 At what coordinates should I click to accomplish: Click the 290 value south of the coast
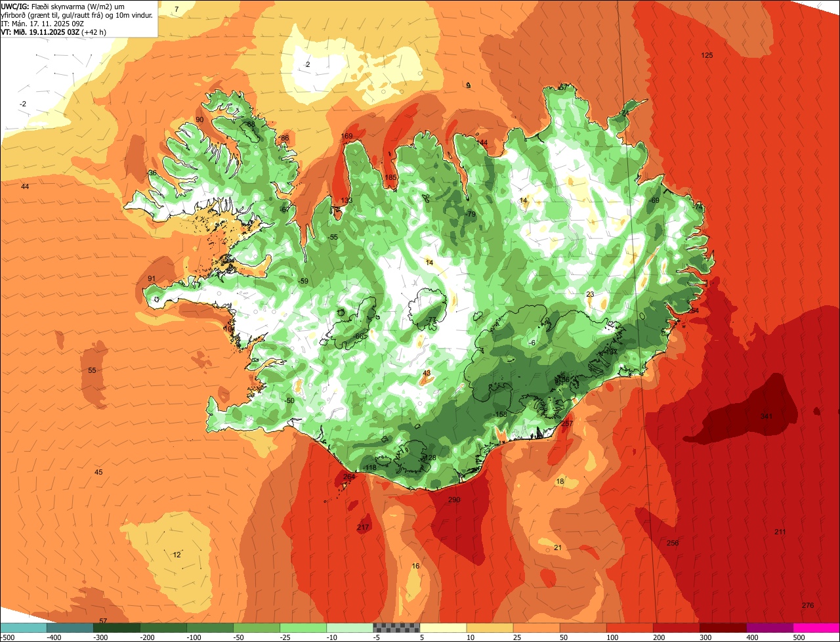pos(454,500)
